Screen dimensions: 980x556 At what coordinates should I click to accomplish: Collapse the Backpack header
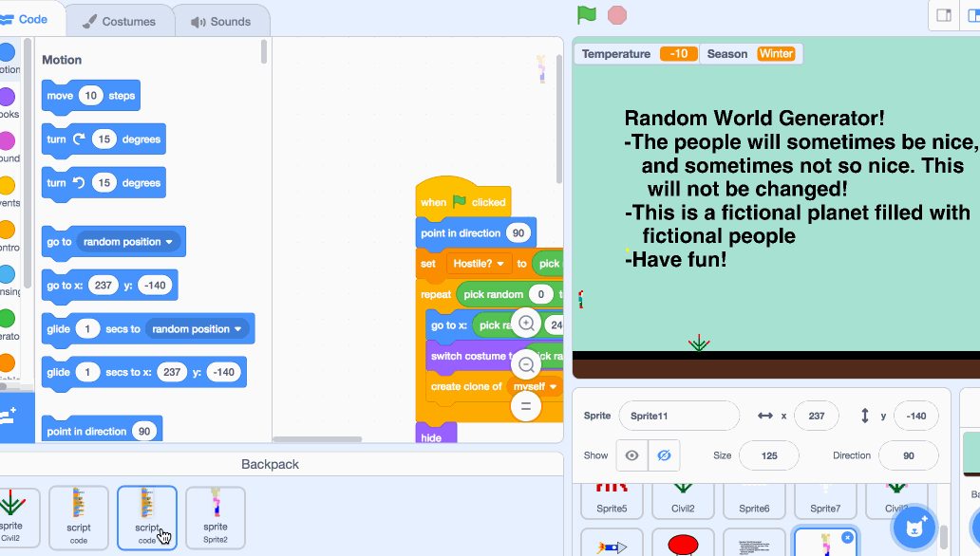(x=270, y=464)
